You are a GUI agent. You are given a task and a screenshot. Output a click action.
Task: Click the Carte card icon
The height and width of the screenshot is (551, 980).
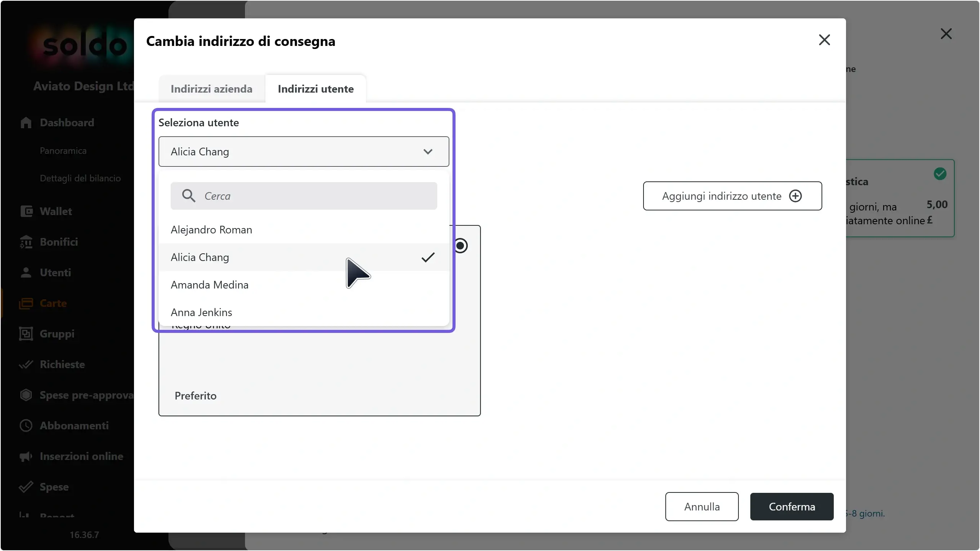tap(26, 303)
